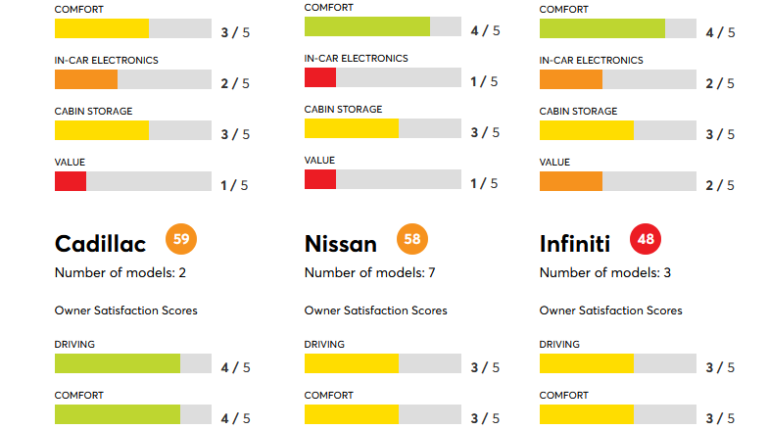Click Cadillac's Driving '4 / 5' score text
768x430 pixels.
(x=235, y=367)
